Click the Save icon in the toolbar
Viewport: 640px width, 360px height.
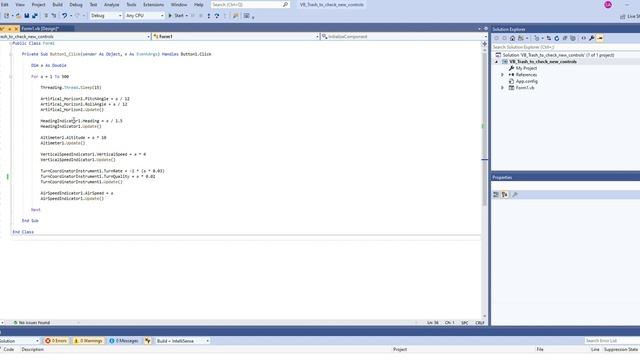[x=27, y=16]
